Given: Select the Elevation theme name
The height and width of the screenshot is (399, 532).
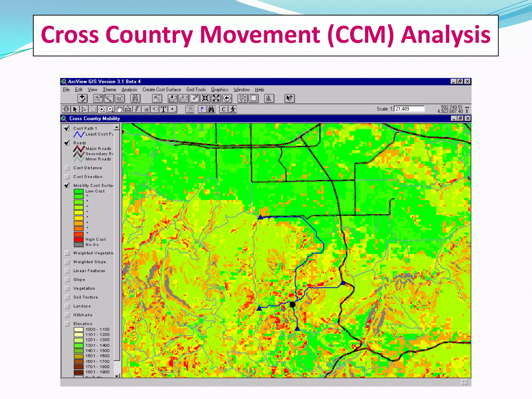Looking at the screenshot, I should [83, 324].
